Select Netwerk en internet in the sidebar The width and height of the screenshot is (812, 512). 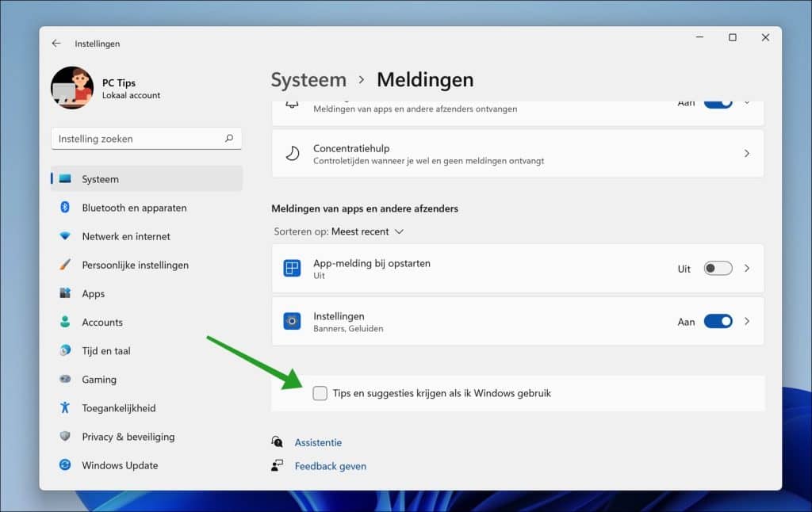[128, 236]
